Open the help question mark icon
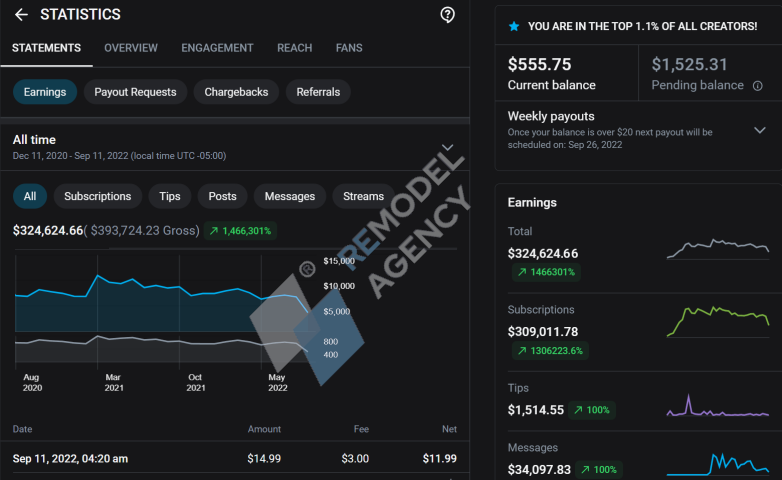Image resolution: width=782 pixels, height=480 pixels. click(x=448, y=15)
